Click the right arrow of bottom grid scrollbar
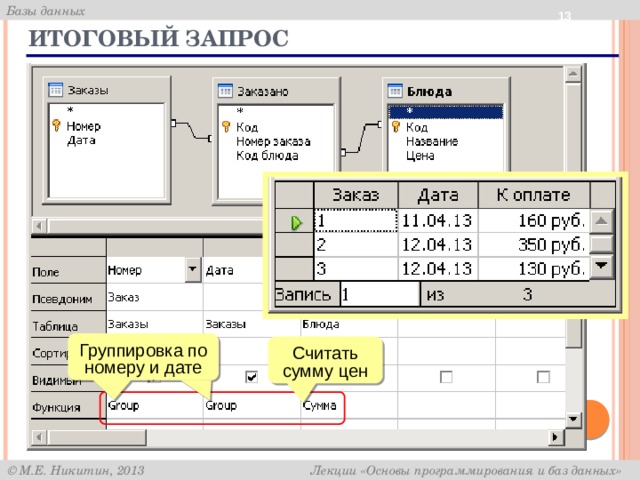640x480 pixels. pyautogui.click(x=555, y=437)
